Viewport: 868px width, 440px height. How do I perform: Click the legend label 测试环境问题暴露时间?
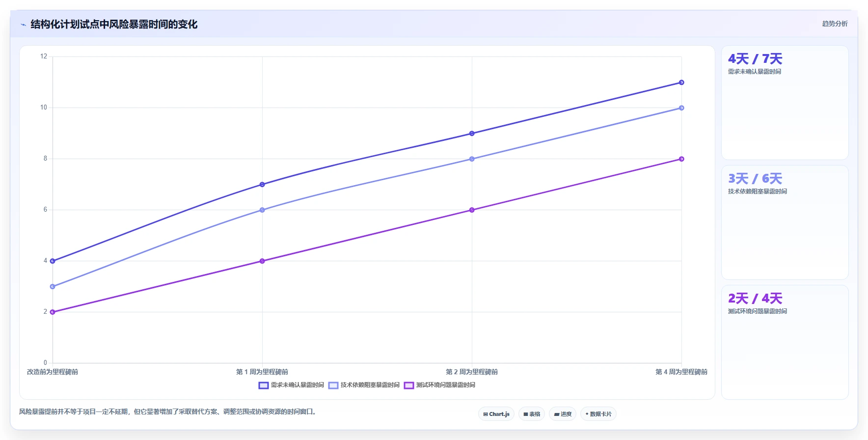[x=446, y=385]
